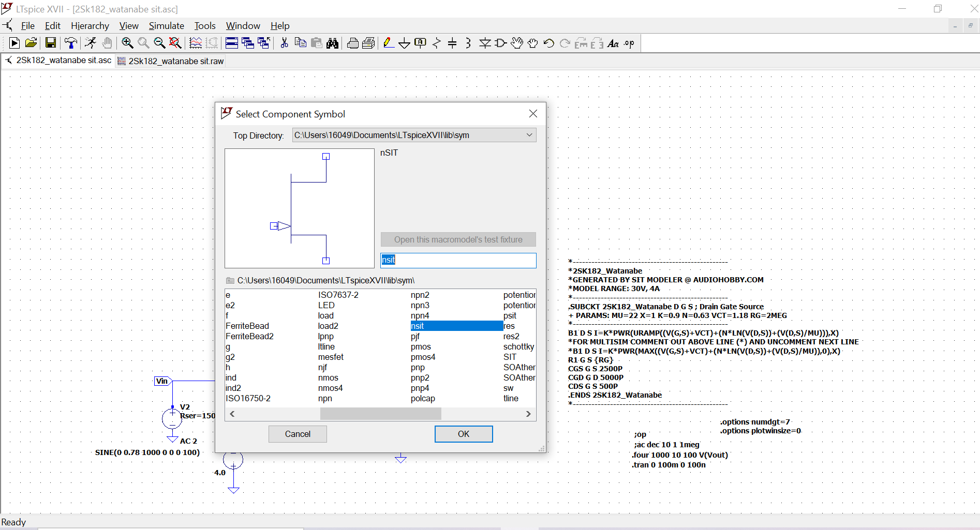980x530 pixels.
Task: Click the New Schematic toolbar icon
Action: (14, 43)
